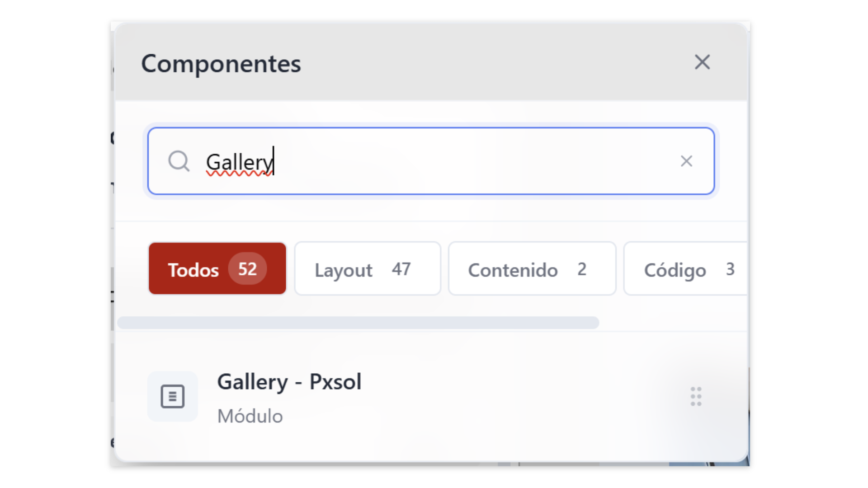Open the Contenido filter tab
This screenshot has height=488, width=868.
[513, 270]
